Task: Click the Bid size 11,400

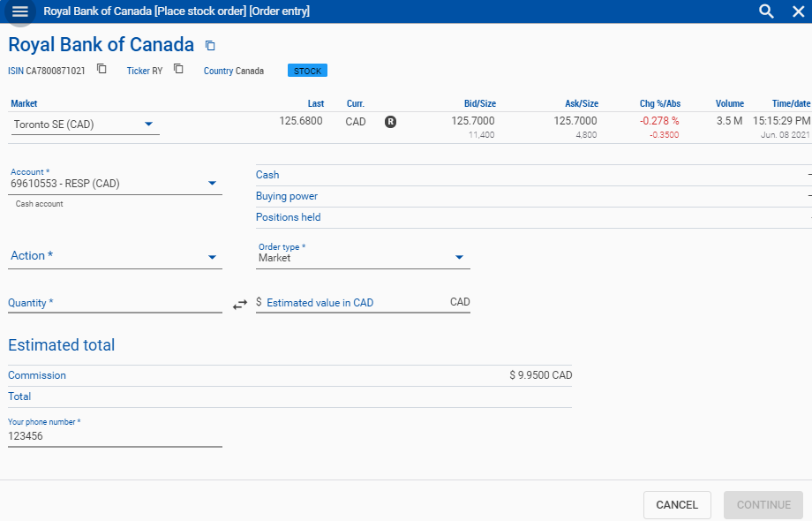Action: coord(482,134)
